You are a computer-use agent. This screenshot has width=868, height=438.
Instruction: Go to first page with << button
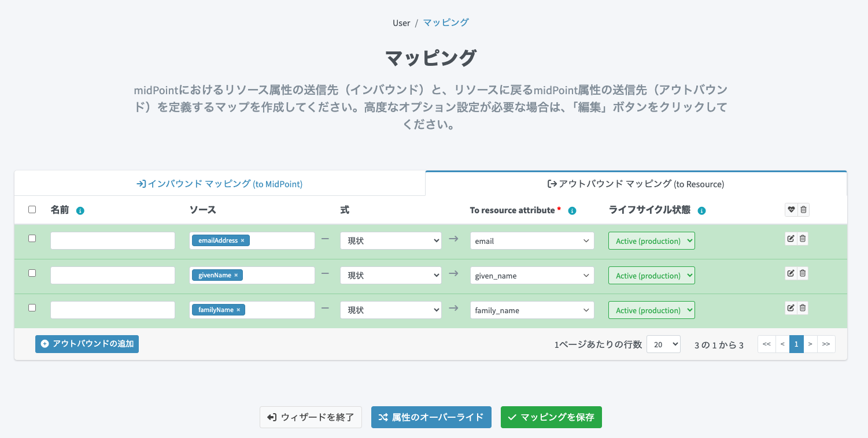click(x=766, y=344)
